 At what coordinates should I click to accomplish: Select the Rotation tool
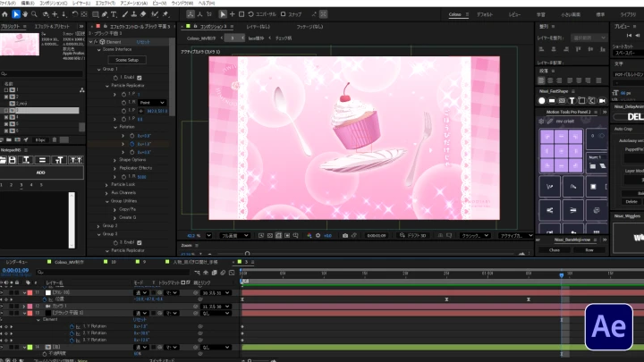point(75,14)
